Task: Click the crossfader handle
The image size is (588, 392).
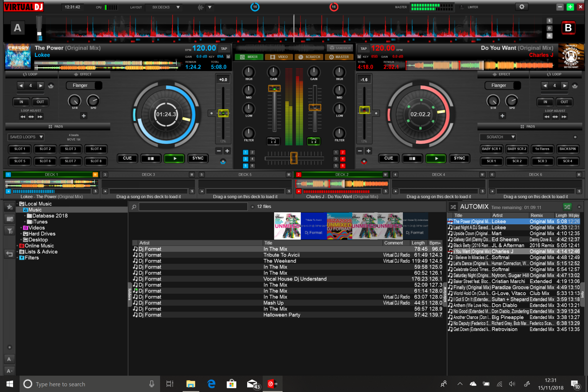Action: 294,158
